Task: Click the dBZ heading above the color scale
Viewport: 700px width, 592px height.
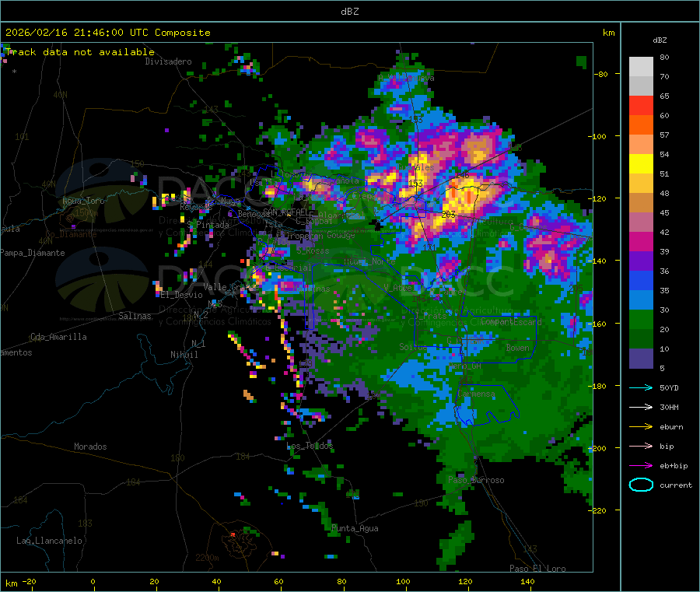Action: click(660, 40)
